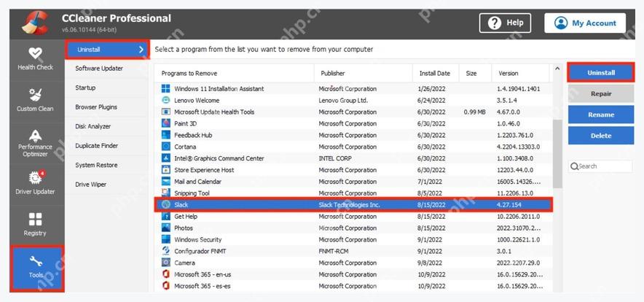Open the Performance Optimizer section

tap(35, 142)
